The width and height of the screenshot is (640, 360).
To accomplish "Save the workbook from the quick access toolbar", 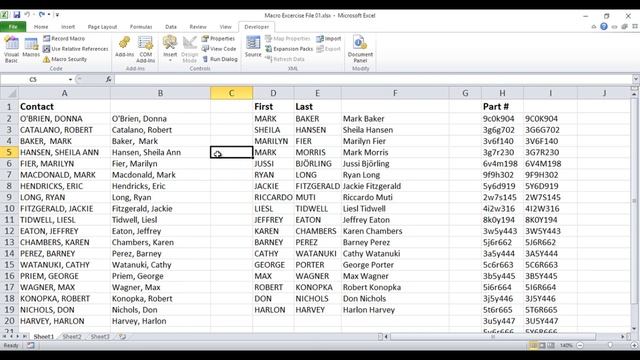I will (x=16, y=15).
